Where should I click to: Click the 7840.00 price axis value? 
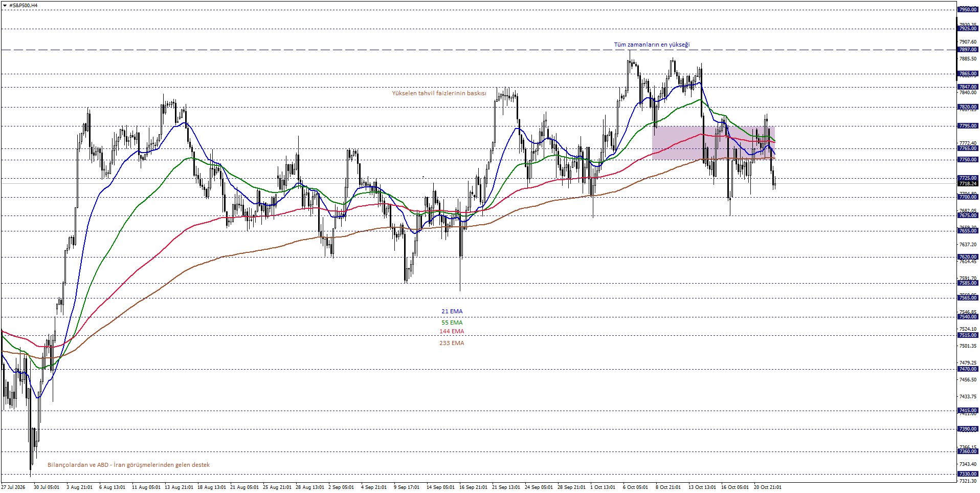point(968,93)
